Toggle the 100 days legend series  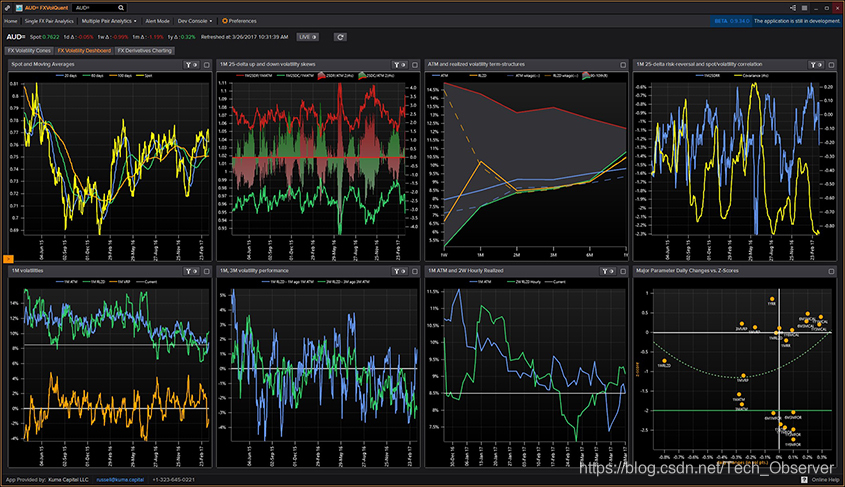coord(121,76)
